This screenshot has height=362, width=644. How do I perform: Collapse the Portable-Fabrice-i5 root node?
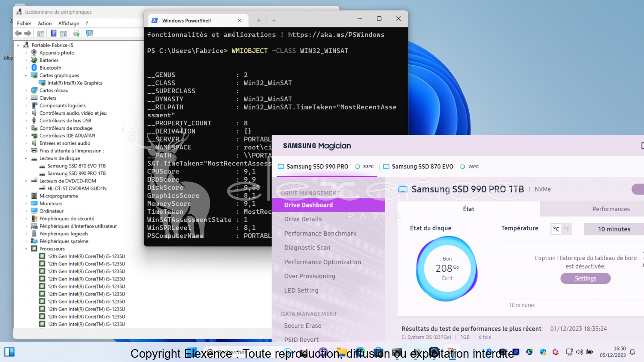click(18, 45)
